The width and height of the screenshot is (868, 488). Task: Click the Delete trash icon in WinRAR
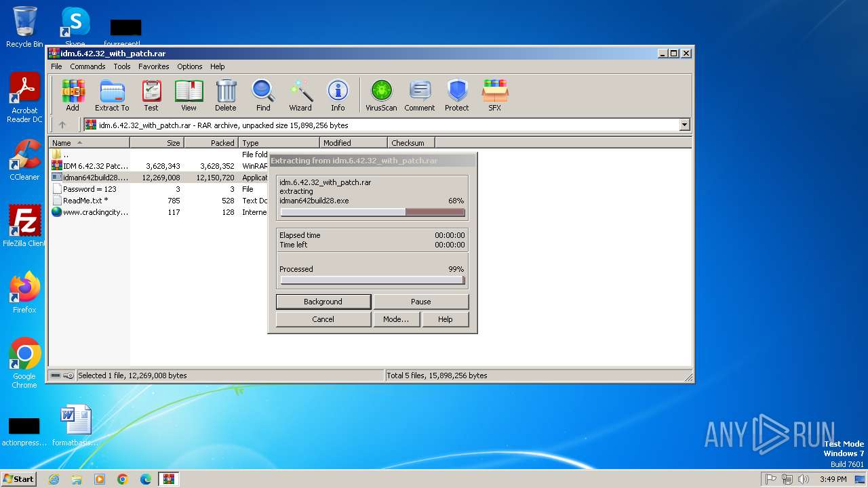(226, 95)
